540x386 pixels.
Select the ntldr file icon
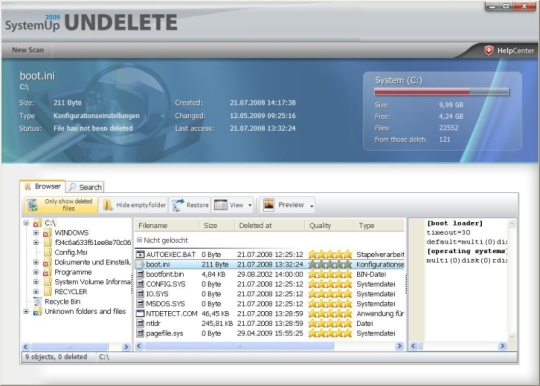pos(140,323)
